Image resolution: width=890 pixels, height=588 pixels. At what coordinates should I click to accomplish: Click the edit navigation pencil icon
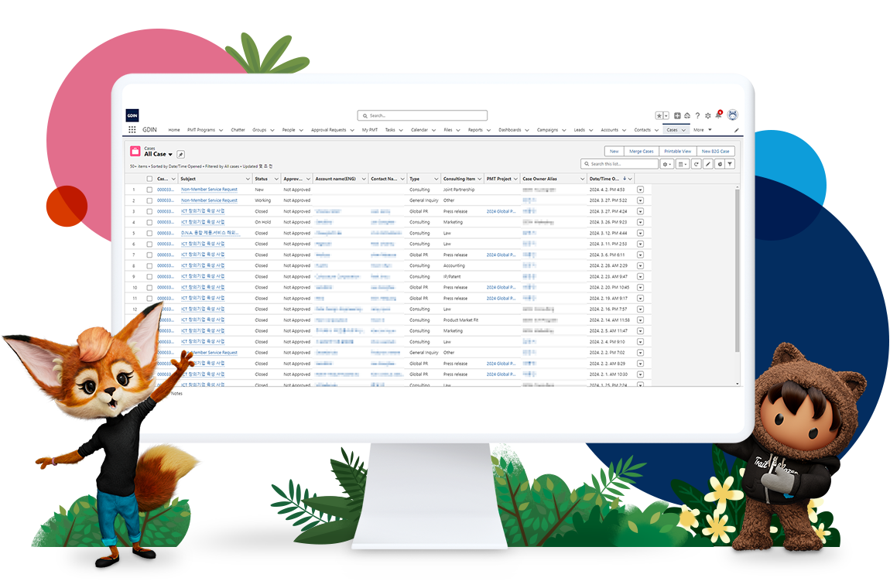(737, 130)
